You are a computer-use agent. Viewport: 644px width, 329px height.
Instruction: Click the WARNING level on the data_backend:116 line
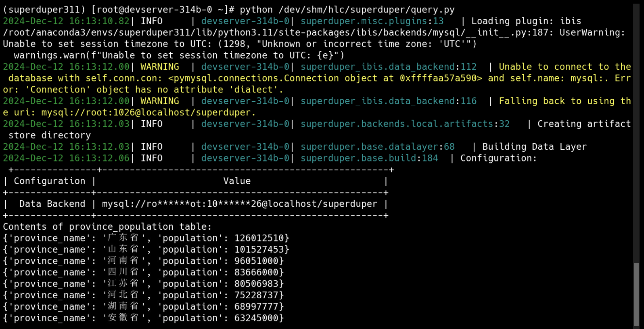pyautogui.click(x=160, y=101)
